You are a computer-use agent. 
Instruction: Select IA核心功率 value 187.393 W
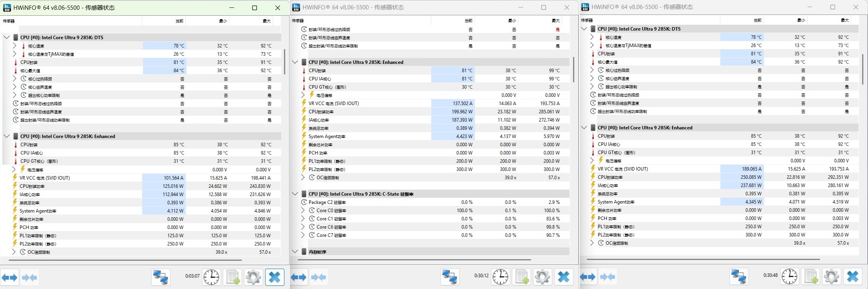[453, 120]
